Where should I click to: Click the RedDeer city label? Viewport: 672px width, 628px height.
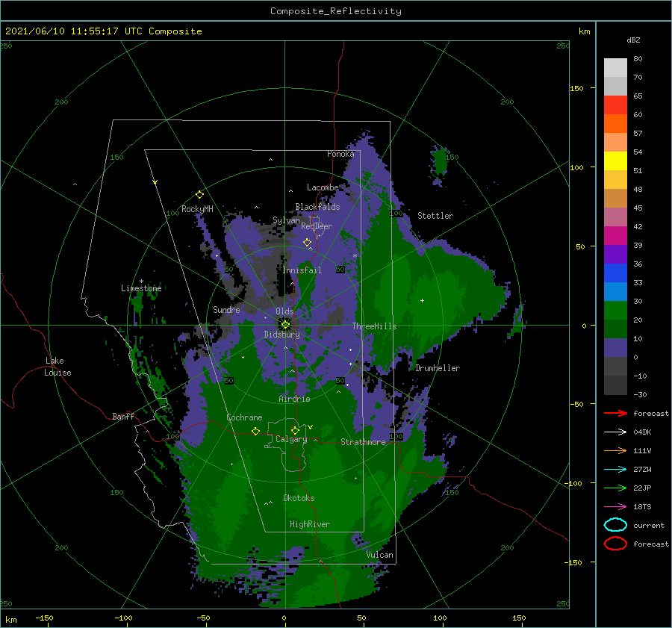(317, 226)
